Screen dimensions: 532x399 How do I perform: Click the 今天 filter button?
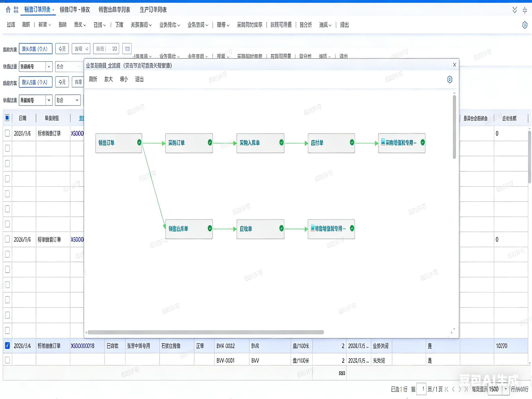click(x=62, y=49)
